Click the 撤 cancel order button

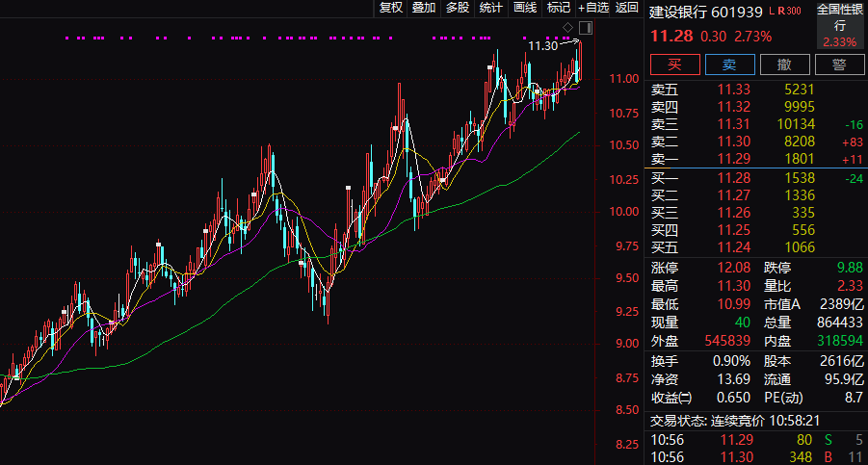tap(784, 65)
